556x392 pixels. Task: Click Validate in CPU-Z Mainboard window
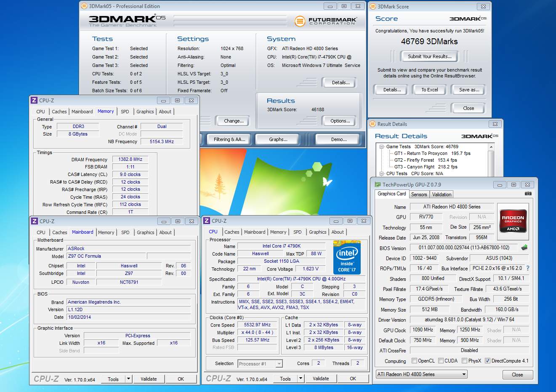click(x=149, y=379)
